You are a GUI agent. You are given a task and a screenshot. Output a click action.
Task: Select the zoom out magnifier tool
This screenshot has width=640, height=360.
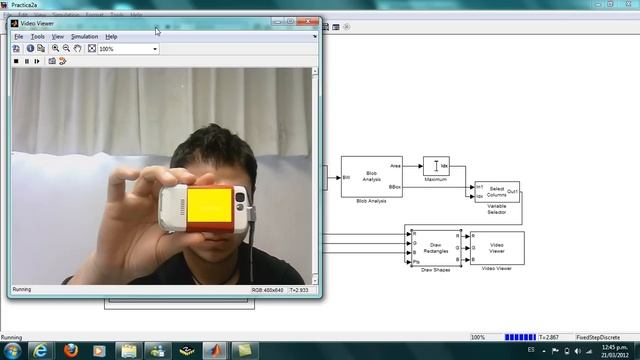coord(66,49)
